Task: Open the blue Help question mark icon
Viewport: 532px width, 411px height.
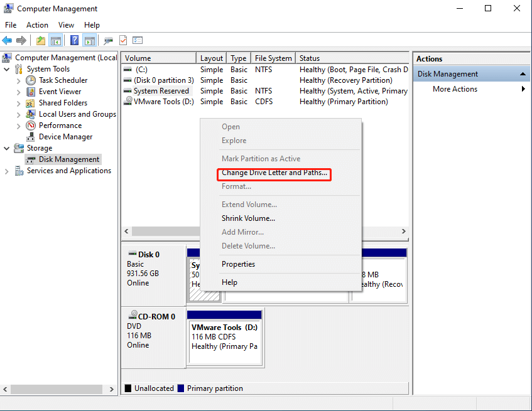Action: 74,40
